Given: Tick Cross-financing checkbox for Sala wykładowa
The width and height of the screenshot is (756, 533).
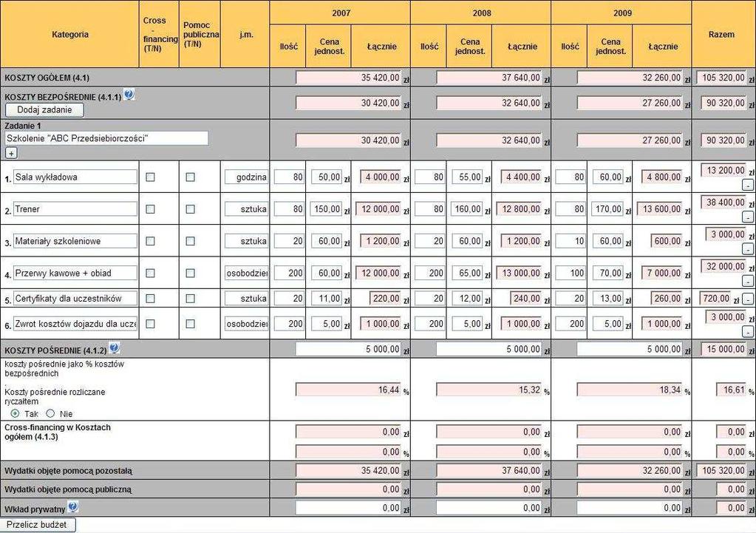Looking at the screenshot, I should (151, 177).
